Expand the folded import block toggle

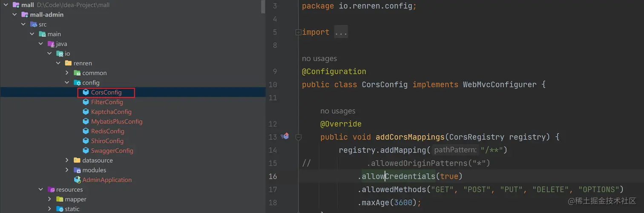pyautogui.click(x=299, y=32)
